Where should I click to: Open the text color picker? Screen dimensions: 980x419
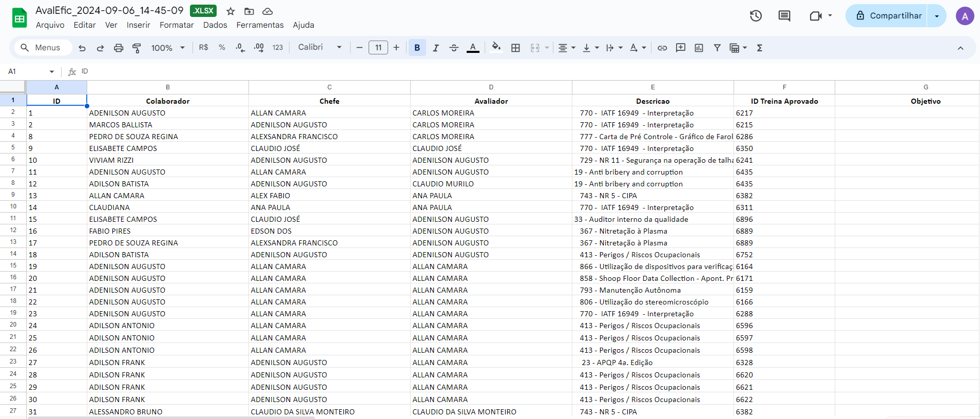tap(473, 48)
